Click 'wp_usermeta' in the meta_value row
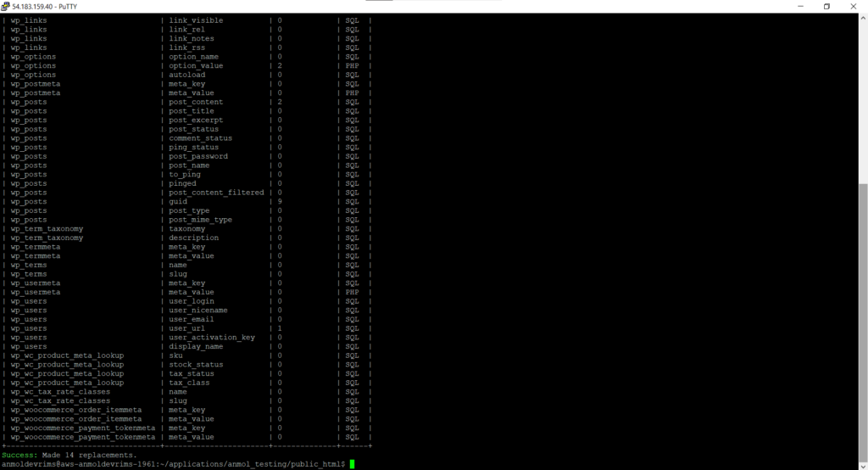The height and width of the screenshot is (470, 868). tap(36, 292)
